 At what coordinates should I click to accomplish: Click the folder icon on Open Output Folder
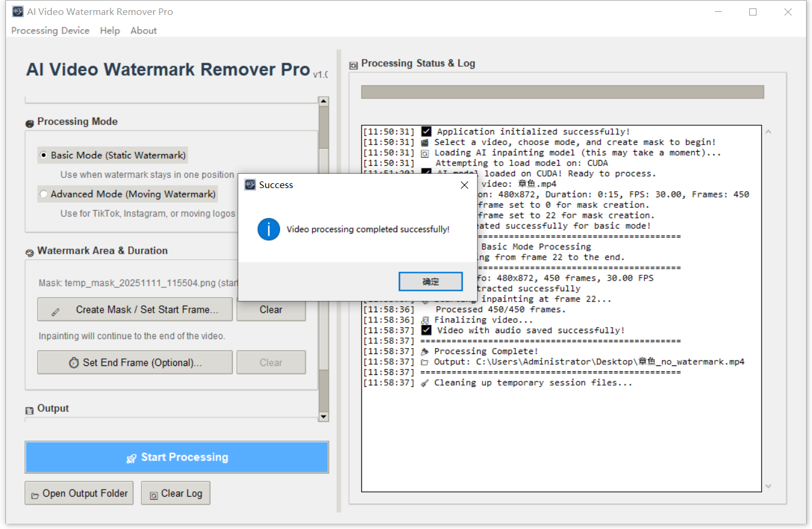click(34, 494)
